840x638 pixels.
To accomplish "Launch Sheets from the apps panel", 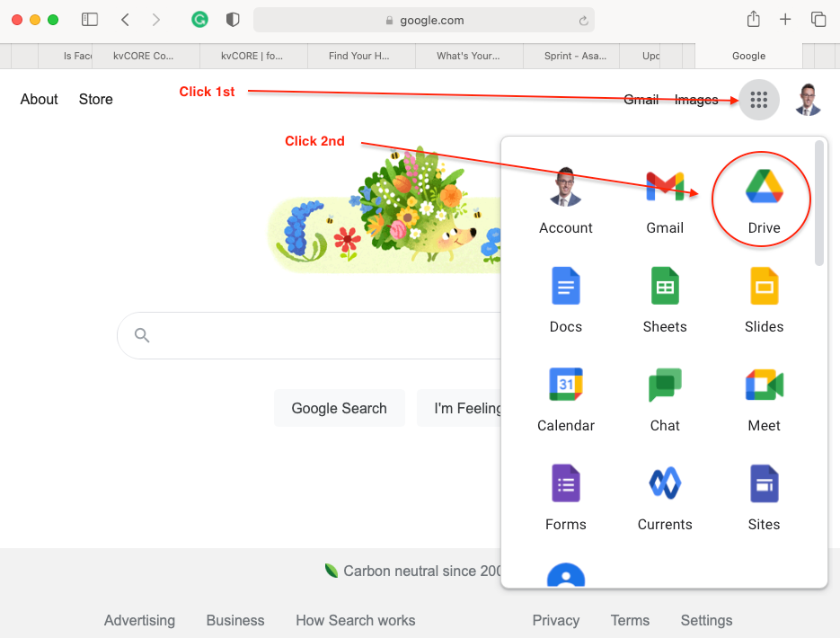I will coord(665,300).
